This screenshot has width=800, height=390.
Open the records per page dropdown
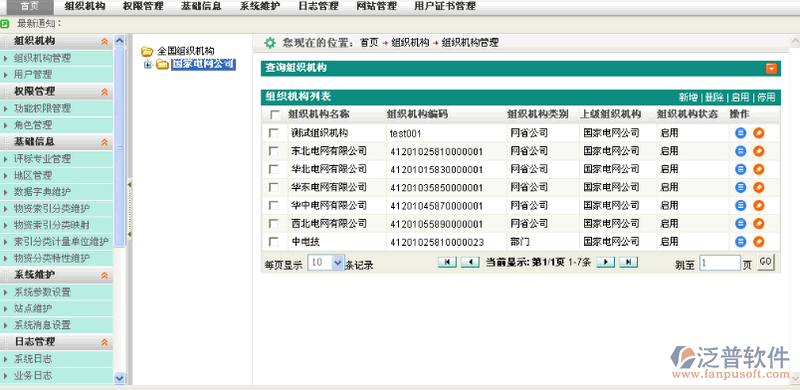click(x=337, y=263)
